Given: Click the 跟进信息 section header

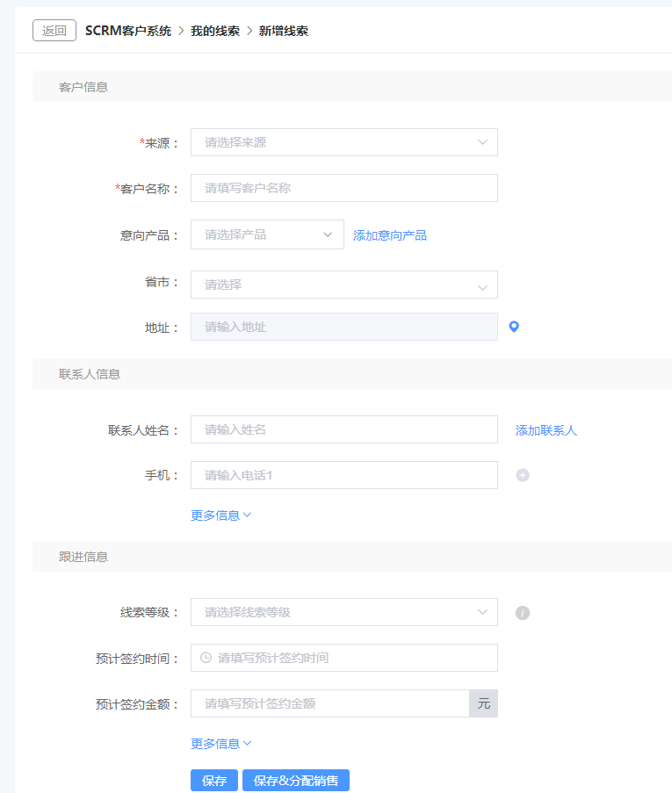Looking at the screenshot, I should pos(83,557).
